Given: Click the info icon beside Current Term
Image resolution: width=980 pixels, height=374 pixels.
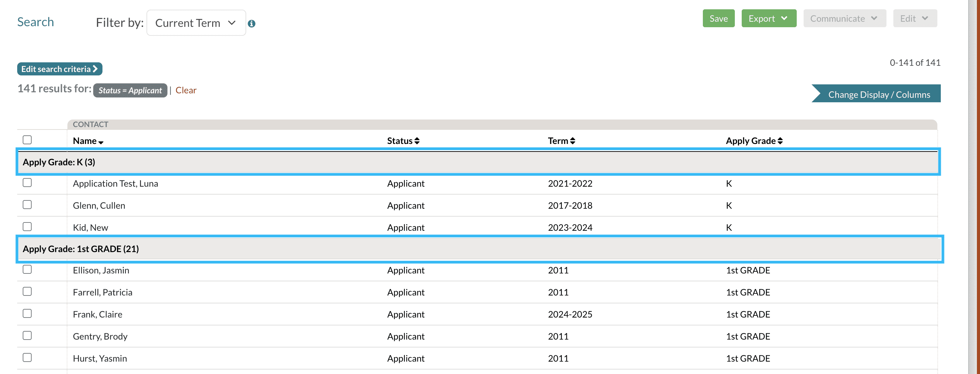Looking at the screenshot, I should coord(251,24).
